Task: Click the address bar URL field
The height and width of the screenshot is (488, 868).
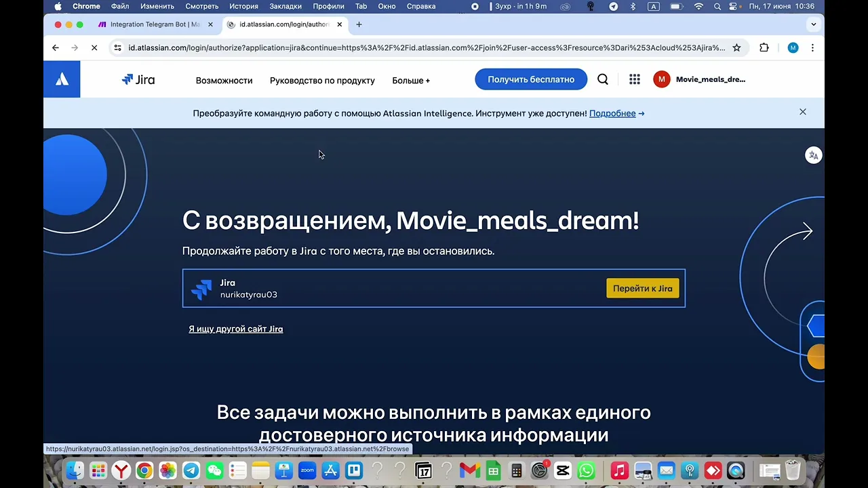Action: [x=427, y=47]
